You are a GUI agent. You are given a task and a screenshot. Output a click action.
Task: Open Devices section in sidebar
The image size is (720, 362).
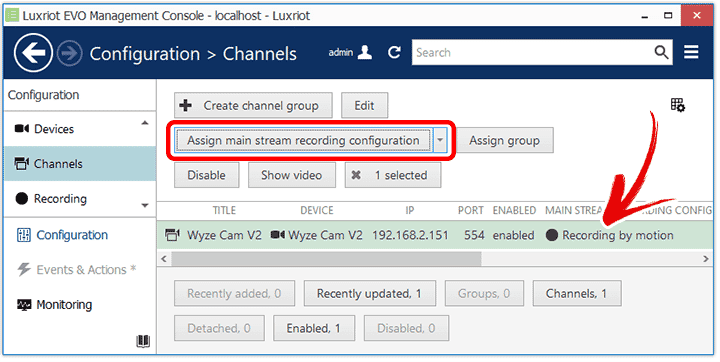pyautogui.click(x=80, y=129)
